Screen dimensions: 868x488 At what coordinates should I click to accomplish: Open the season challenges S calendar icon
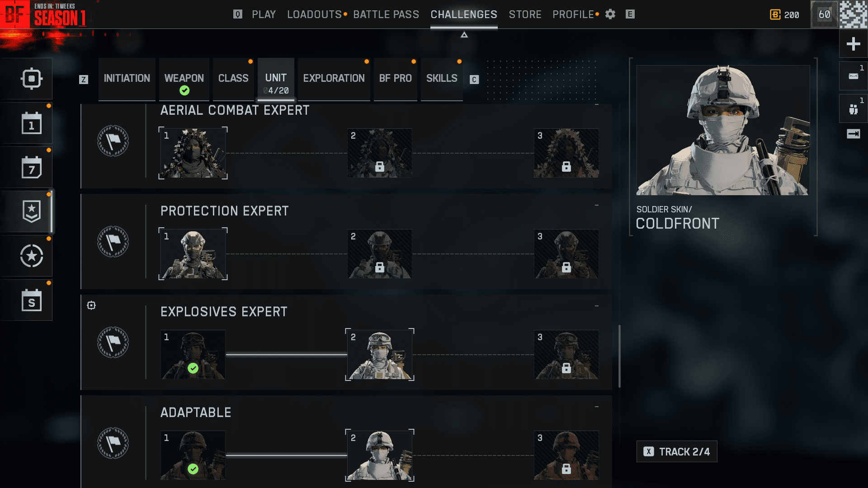tap(32, 300)
